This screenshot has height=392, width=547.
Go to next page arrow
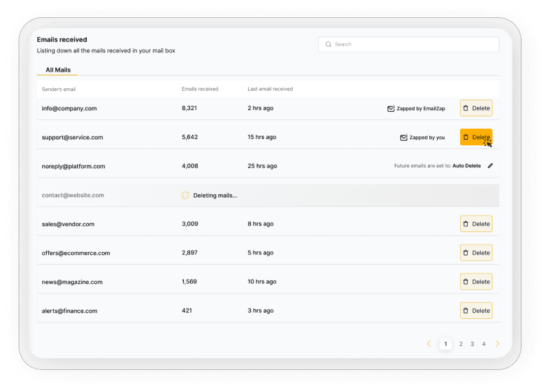click(497, 344)
